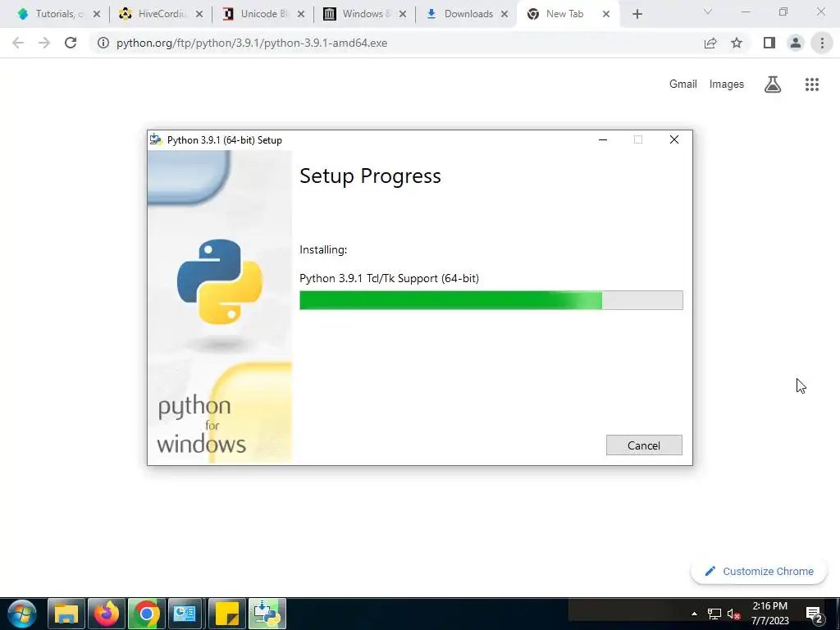840x630 pixels.
Task: Open the taskbar clock and date
Action: pos(769,614)
